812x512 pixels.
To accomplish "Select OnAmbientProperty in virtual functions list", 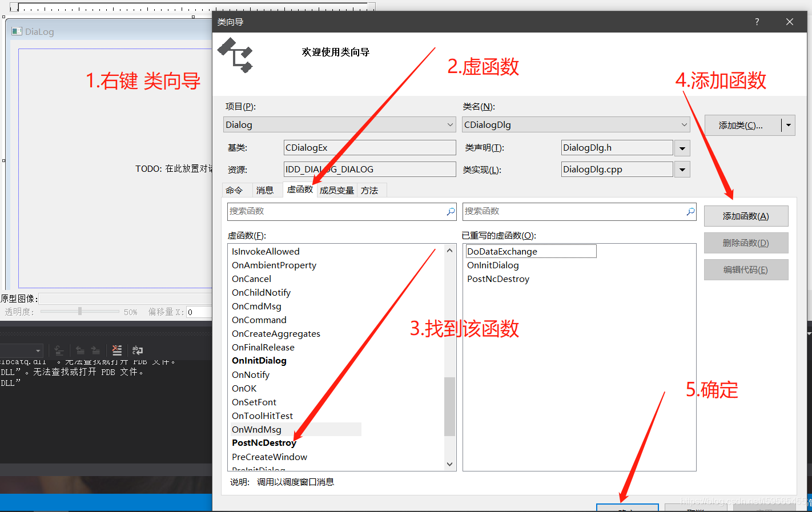I will tap(274, 265).
